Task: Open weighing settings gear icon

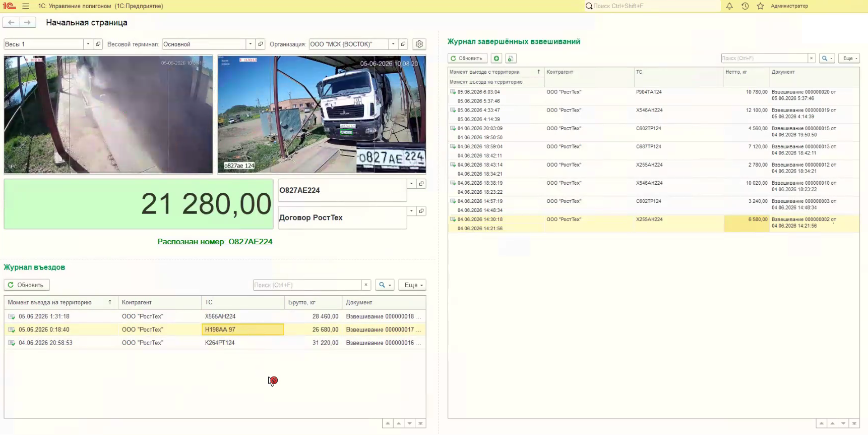Action: 419,44
